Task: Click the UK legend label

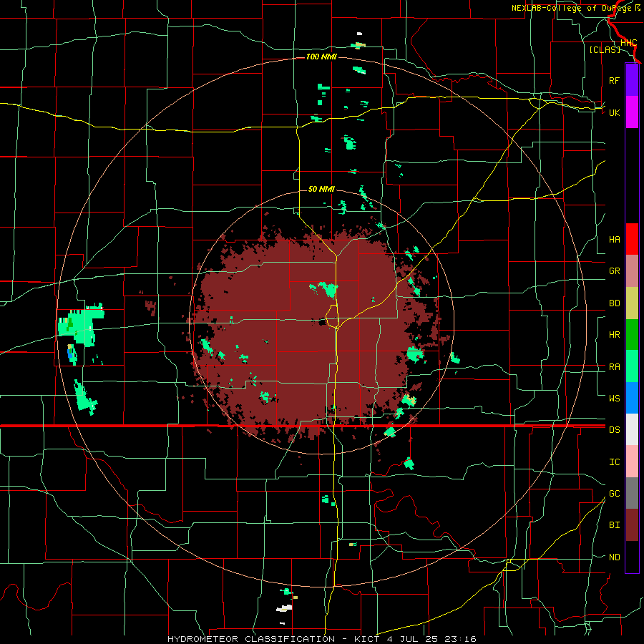Action: pos(614,112)
